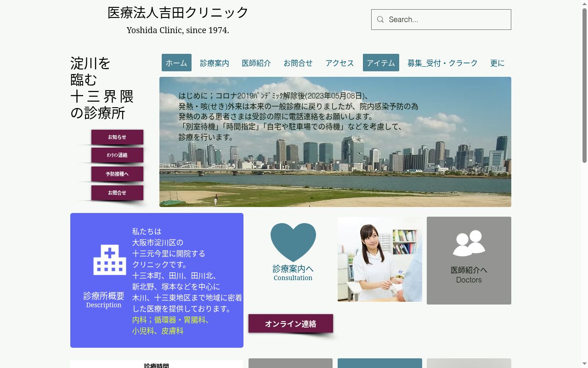Image resolution: width=588 pixels, height=368 pixels.
Task: Open 募集_受付・クラーク menu item
Action: pyautogui.click(x=442, y=63)
